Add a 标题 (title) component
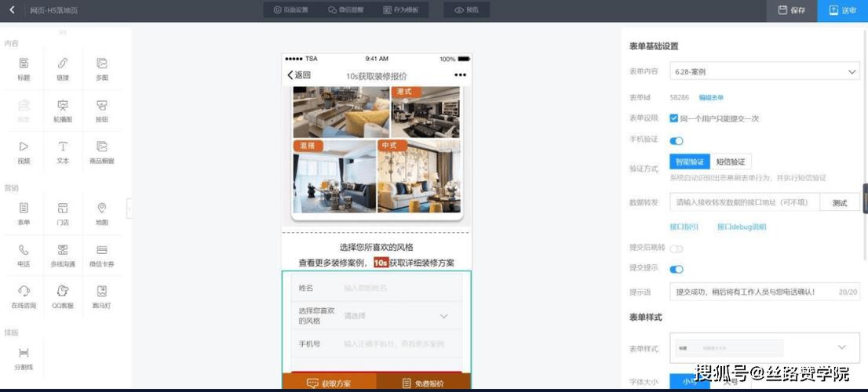868x392 pixels. click(x=24, y=69)
